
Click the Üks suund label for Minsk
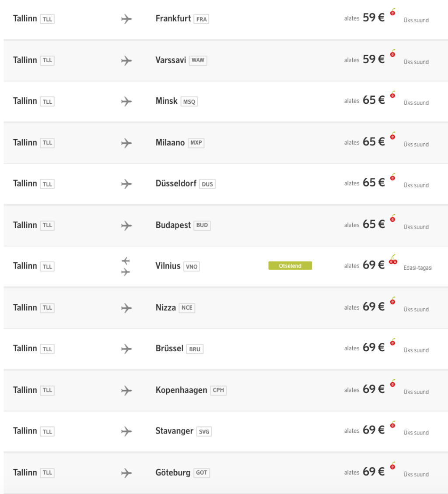point(416,103)
